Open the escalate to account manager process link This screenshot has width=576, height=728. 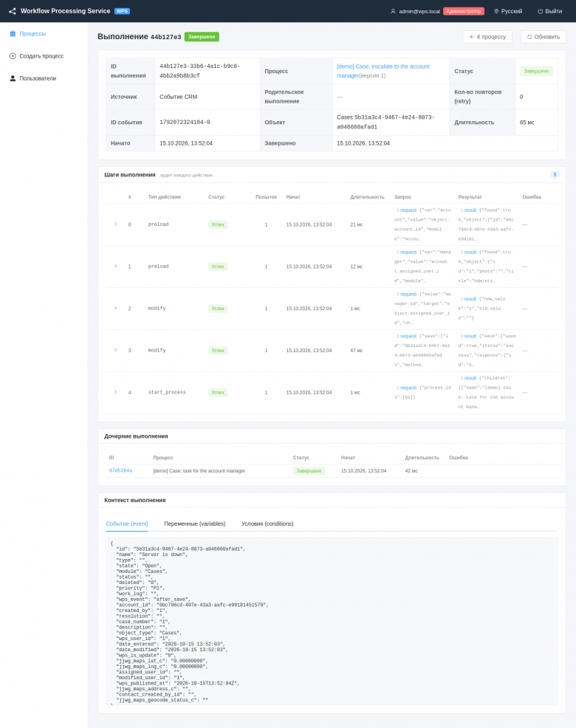[383, 71]
